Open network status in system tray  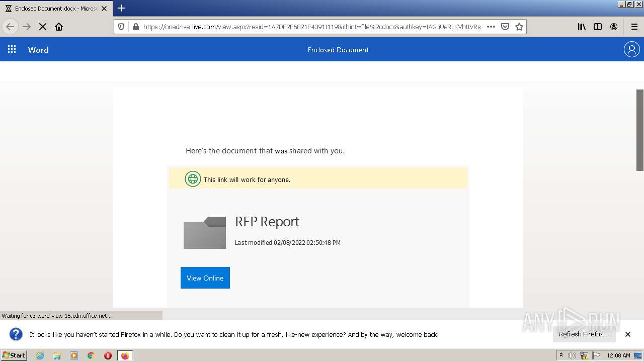click(x=584, y=355)
